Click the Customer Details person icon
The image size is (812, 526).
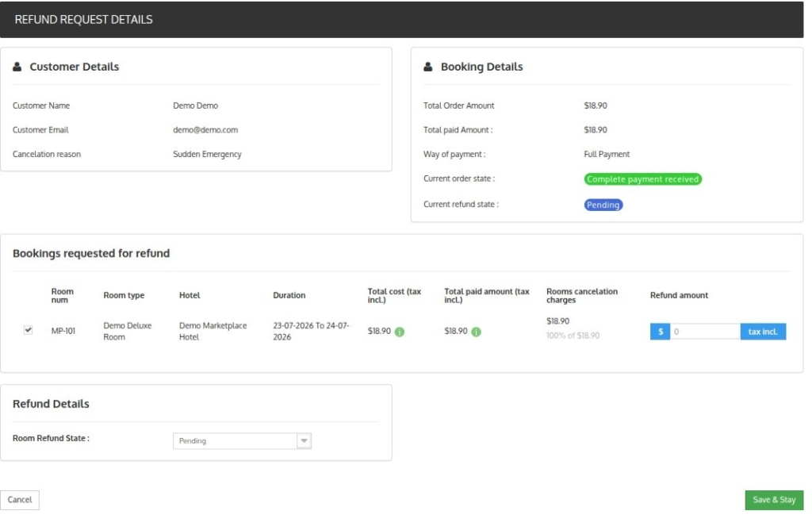tap(17, 67)
